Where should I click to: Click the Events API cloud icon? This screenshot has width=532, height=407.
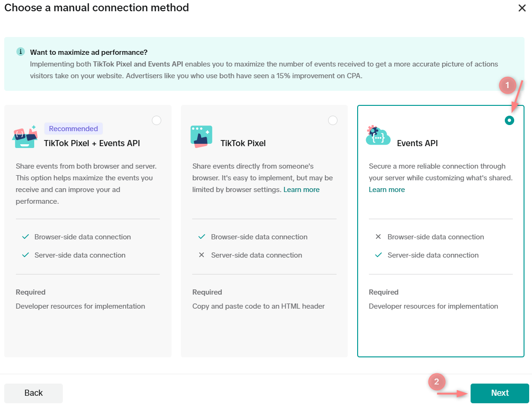pyautogui.click(x=378, y=135)
